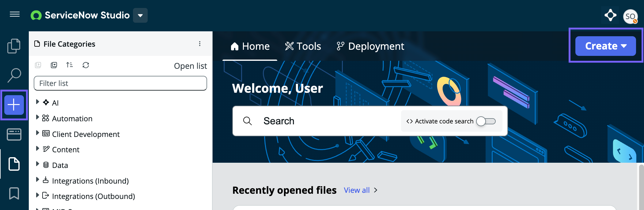The width and height of the screenshot is (644, 210).
Task: Click the collapse all toolbar icon
Action: point(54,65)
